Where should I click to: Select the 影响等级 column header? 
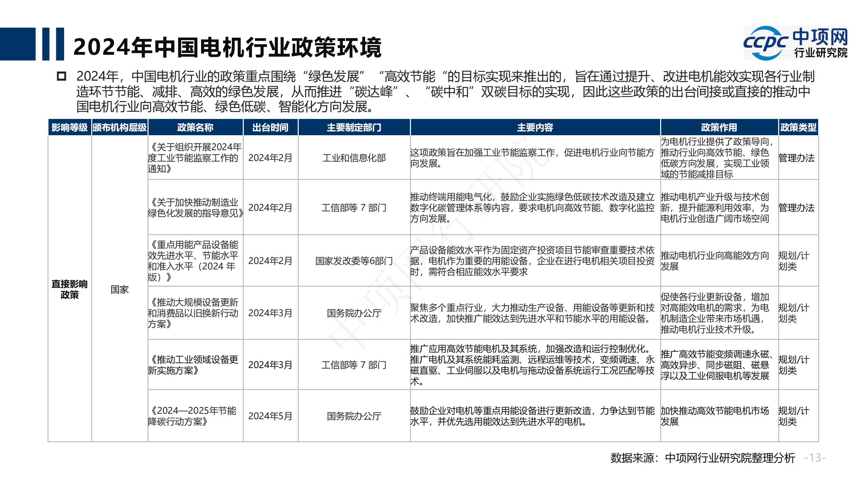70,127
